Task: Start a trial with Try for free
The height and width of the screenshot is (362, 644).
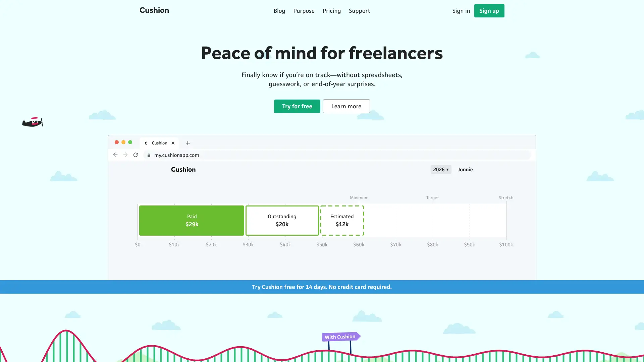Action: 297,106
